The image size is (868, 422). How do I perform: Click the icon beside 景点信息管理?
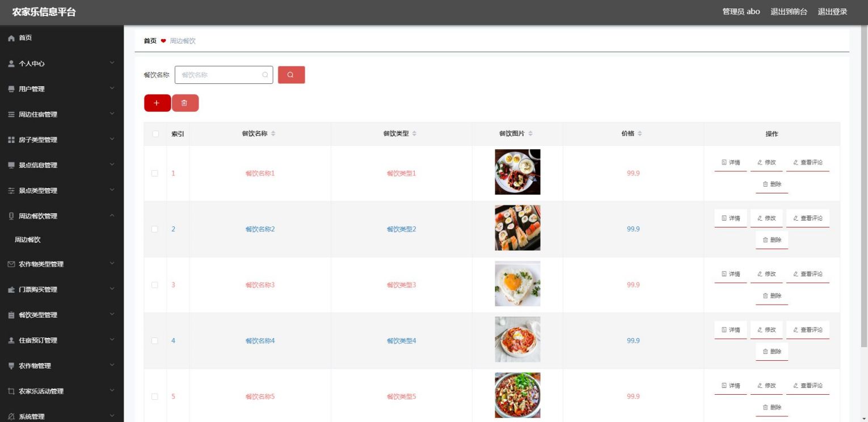pos(11,165)
